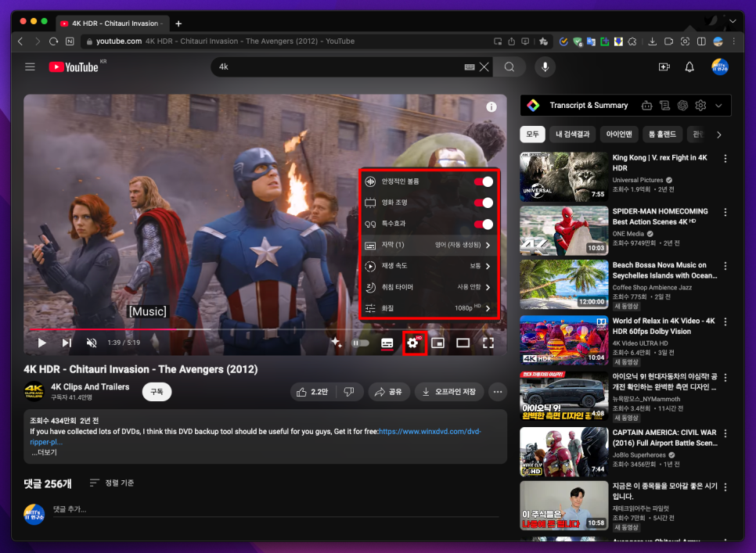The width and height of the screenshot is (756, 553).
Task: Toggle the autoplay switch in player controls
Action: tap(360, 343)
